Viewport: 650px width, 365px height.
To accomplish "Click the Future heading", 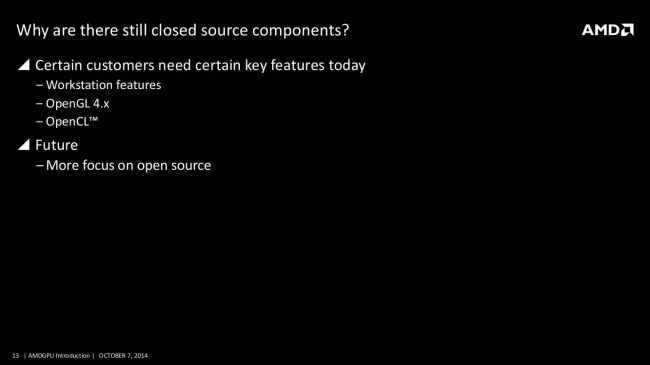I will point(56,145).
